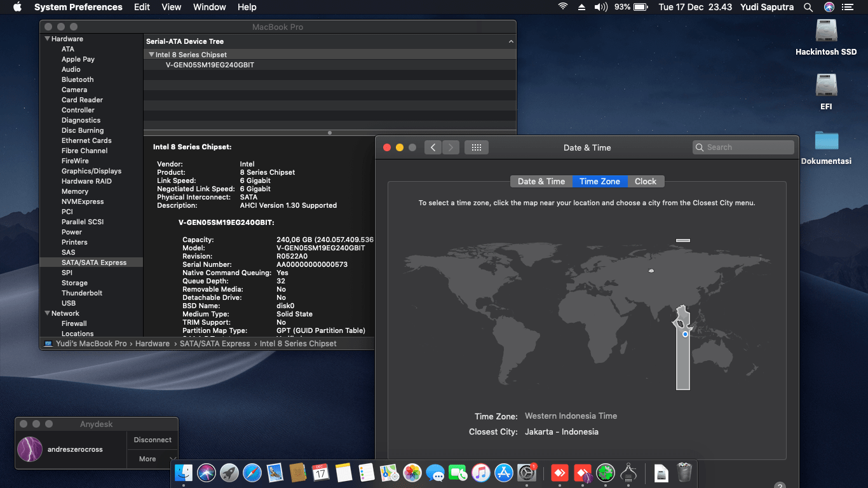
Task: Open the Window menu in the menu bar
Action: [x=209, y=7]
